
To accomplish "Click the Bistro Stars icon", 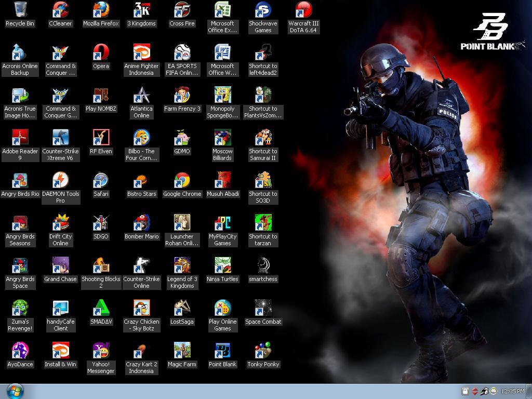I will 141,180.
